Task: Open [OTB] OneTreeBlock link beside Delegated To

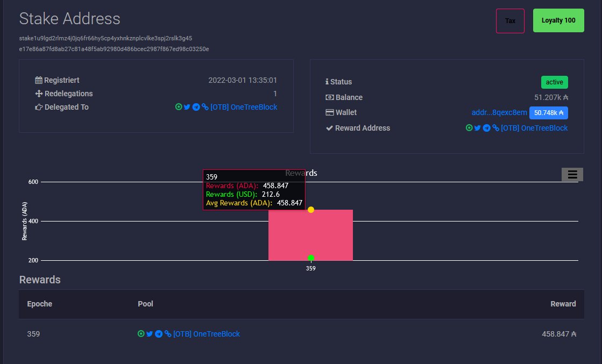Action: (244, 107)
